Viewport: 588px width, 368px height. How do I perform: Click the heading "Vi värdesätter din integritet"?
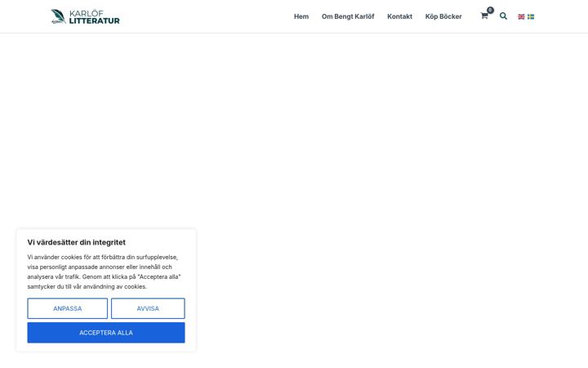(x=77, y=243)
